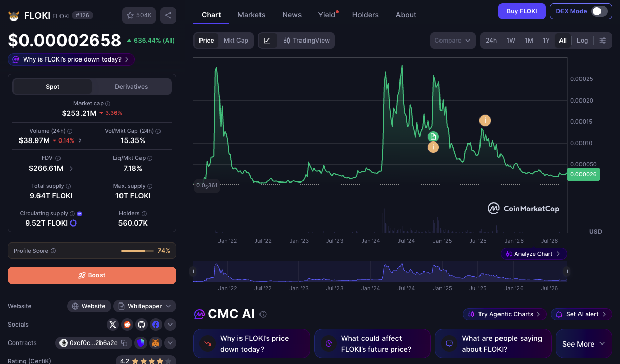Set chart range to 1Y

coord(546,41)
